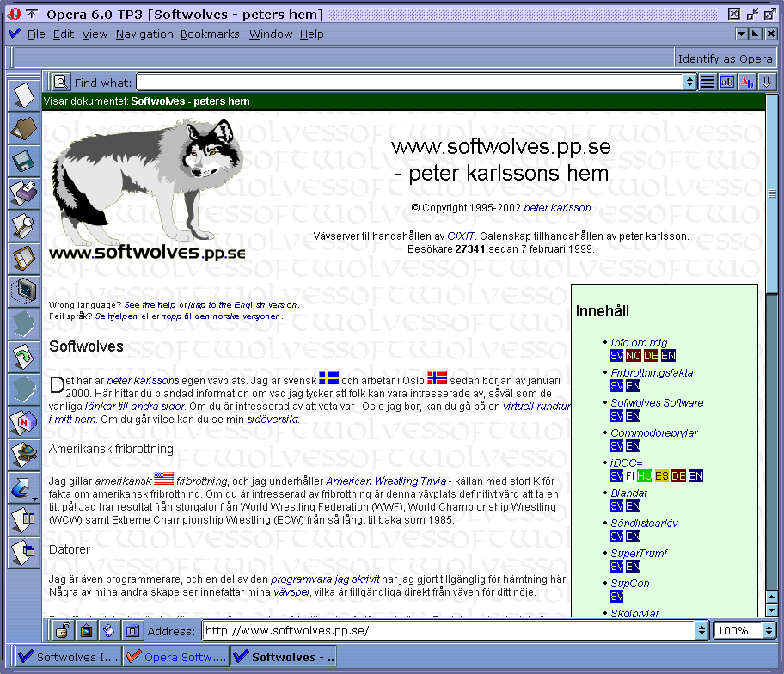
Task: Expand the Address bar history dropdown
Action: click(701, 631)
